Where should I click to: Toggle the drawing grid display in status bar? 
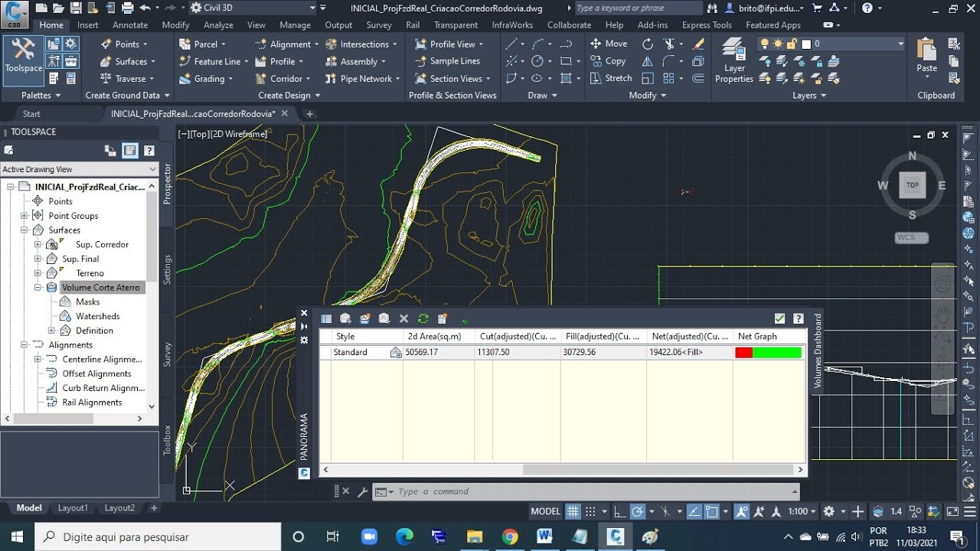[x=572, y=511]
